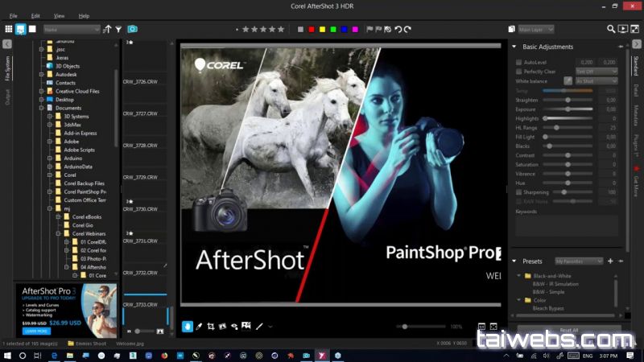
Task: Click the rotate left arrow icon
Action: 398,29
